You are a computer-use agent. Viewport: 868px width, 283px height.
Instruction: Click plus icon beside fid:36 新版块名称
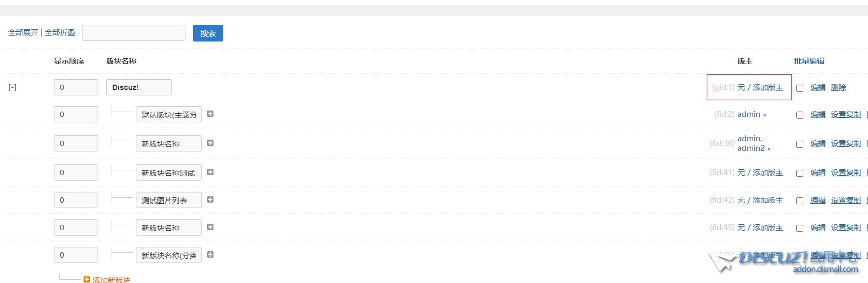click(x=210, y=143)
